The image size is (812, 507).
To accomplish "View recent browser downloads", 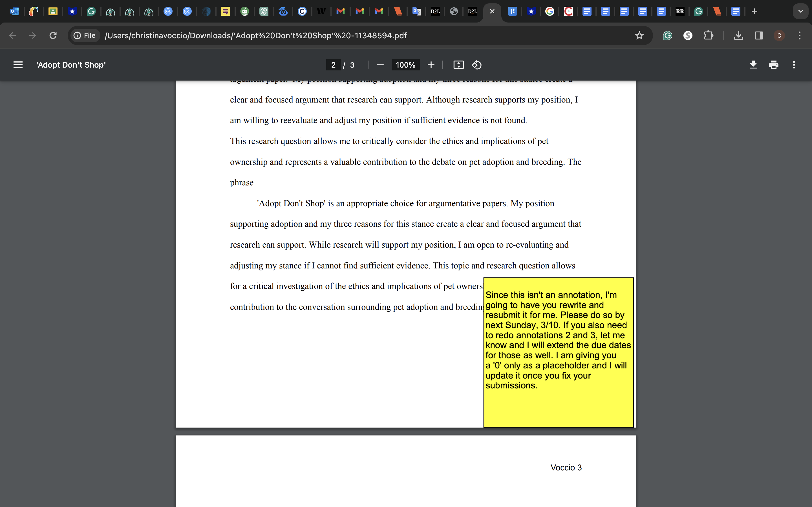I will 738,35.
